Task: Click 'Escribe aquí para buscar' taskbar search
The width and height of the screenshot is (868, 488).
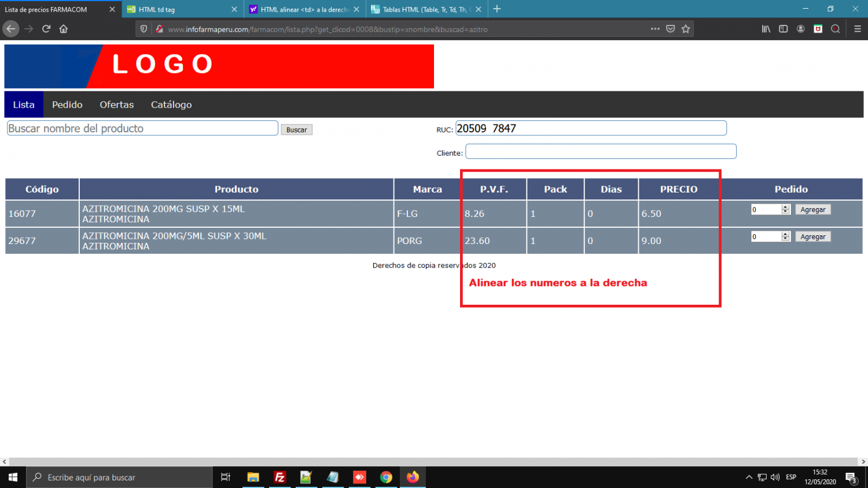Action: click(120, 477)
